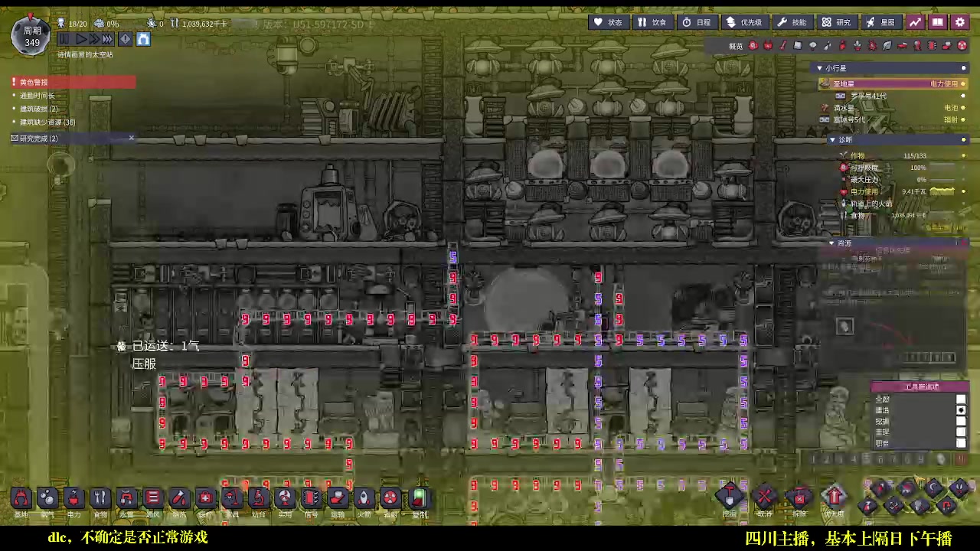Open the 通勤时间长 notification
The image size is (980, 551).
click(37, 96)
